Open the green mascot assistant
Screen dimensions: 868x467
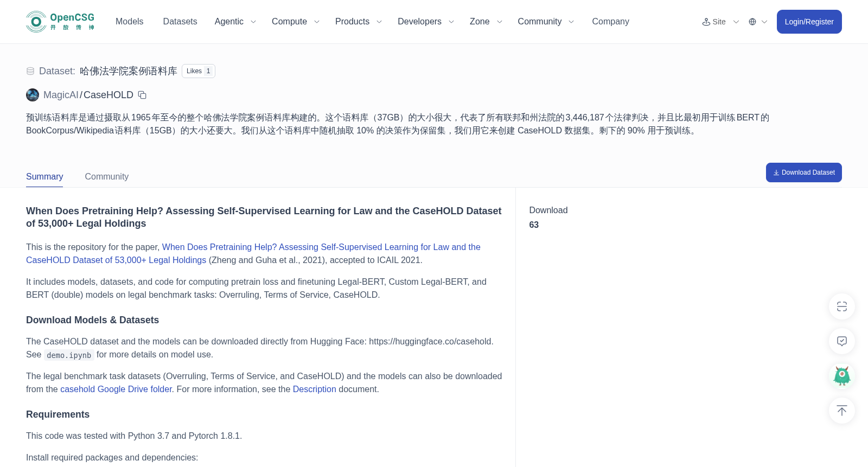[x=842, y=376]
